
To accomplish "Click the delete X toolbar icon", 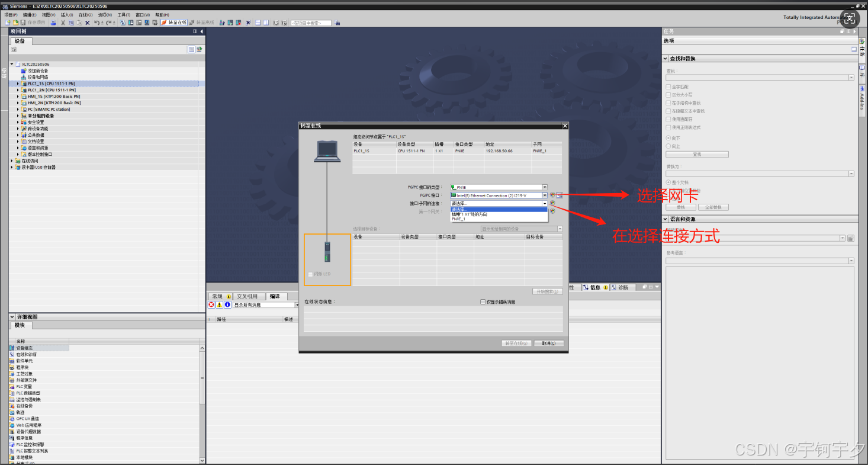I will pyautogui.click(x=88, y=23).
